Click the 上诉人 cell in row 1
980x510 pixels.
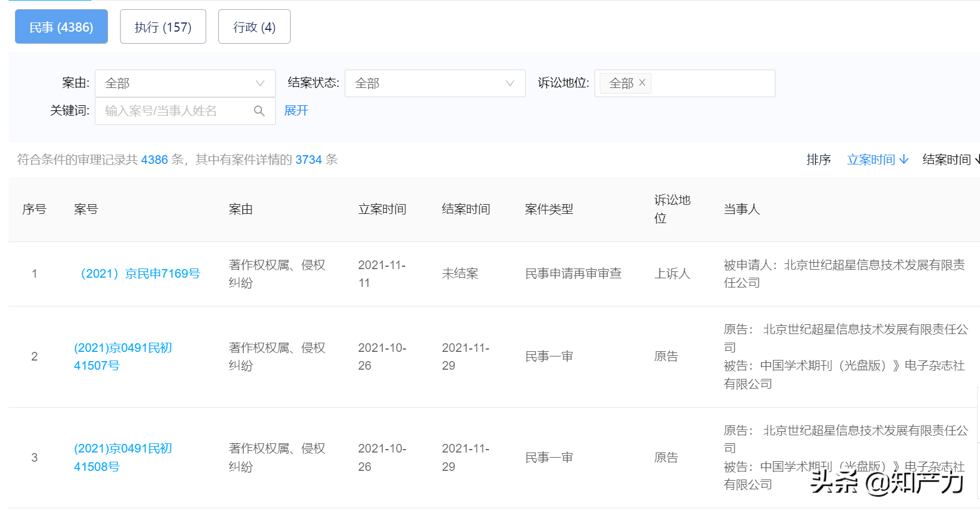[672, 274]
